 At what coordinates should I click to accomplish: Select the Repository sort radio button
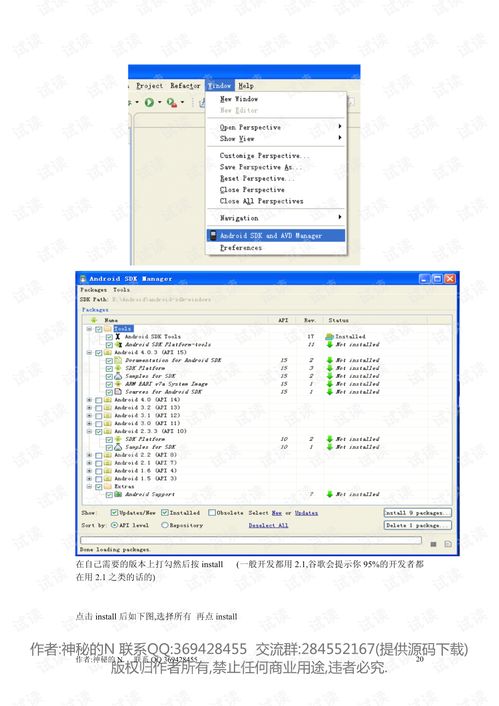click(165, 525)
